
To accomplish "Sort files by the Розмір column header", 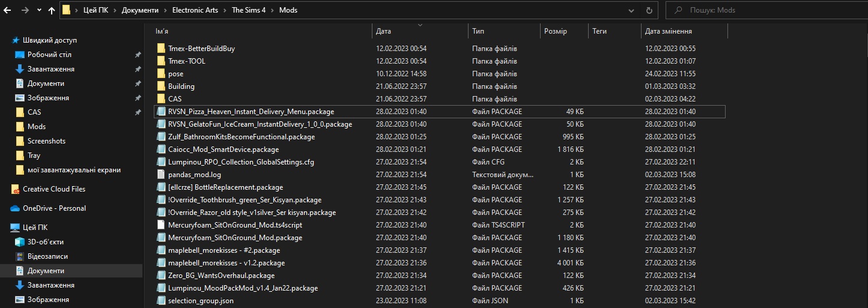I will (555, 31).
